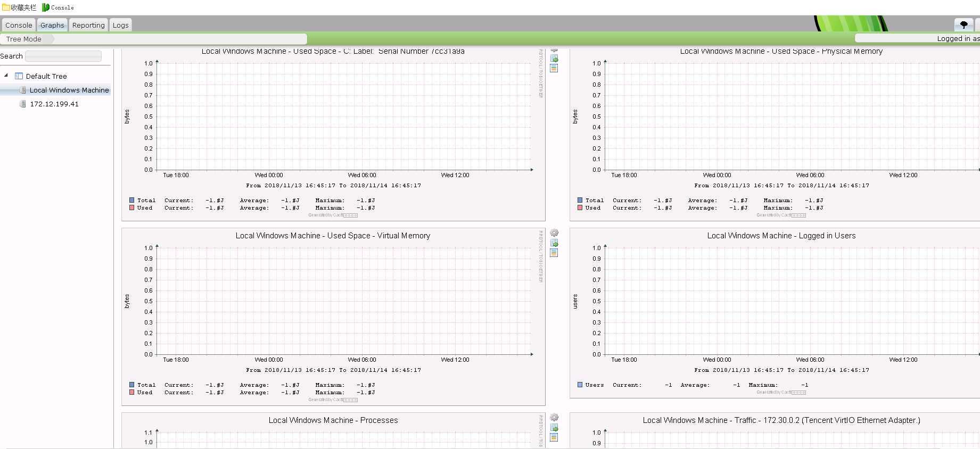This screenshot has height=449, width=980.
Task: Click title 'Local Windows Machine - Processes'
Action: [x=333, y=420]
